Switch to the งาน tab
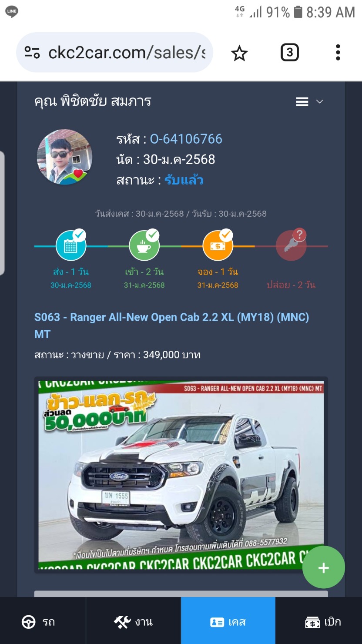The image size is (362, 644). click(133, 621)
